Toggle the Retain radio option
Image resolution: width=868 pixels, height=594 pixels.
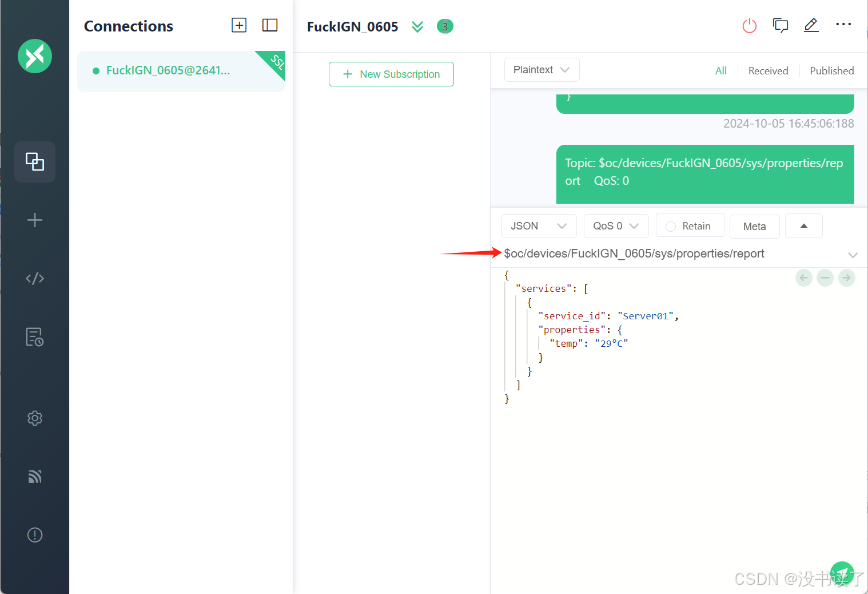(690, 226)
